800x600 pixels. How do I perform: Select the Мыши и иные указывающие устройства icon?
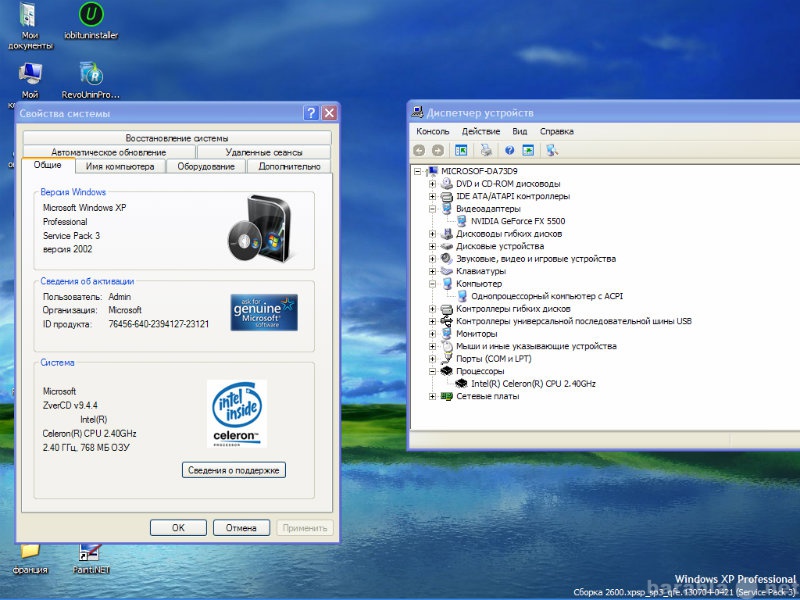[x=446, y=346]
